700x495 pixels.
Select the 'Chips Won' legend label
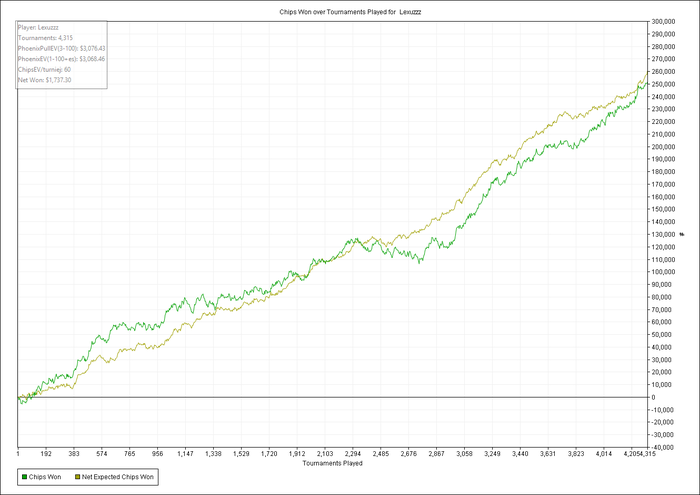point(45,477)
